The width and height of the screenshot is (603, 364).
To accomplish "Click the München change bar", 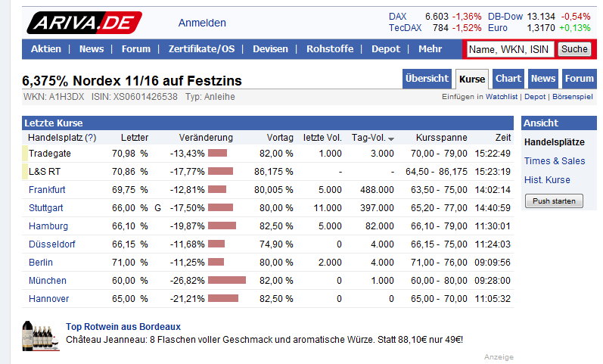I will 226,281.
